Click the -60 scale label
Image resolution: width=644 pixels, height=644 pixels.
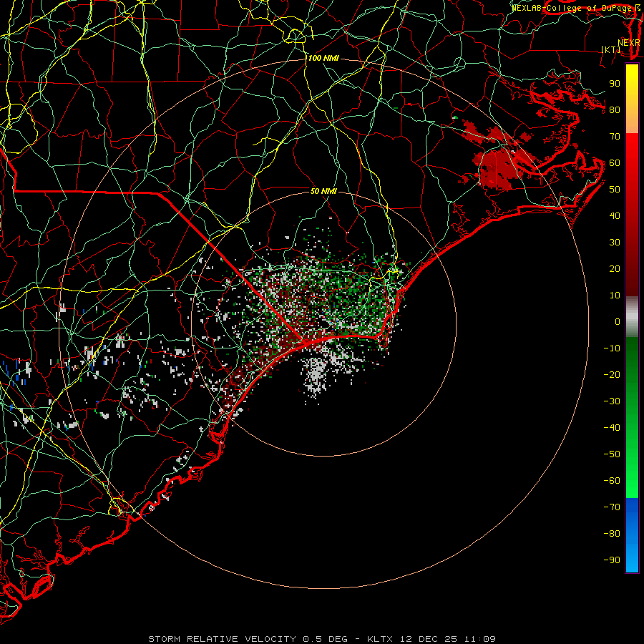612,481
